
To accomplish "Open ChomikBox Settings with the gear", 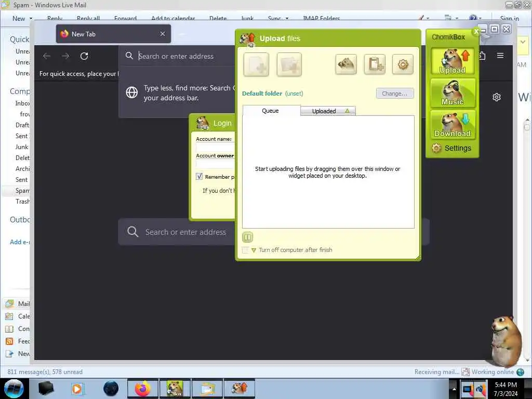I will pos(451,148).
